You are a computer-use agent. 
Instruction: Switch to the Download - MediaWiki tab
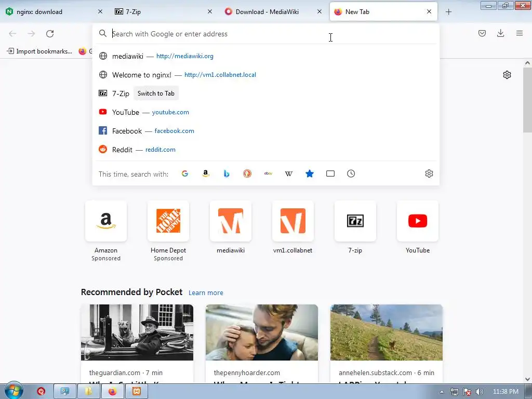point(268,11)
